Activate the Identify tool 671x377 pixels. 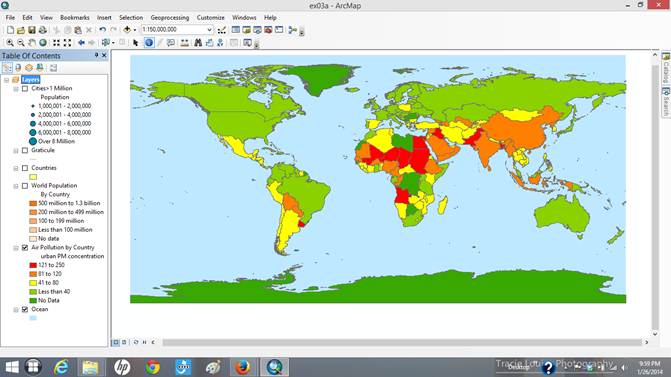pos(148,43)
